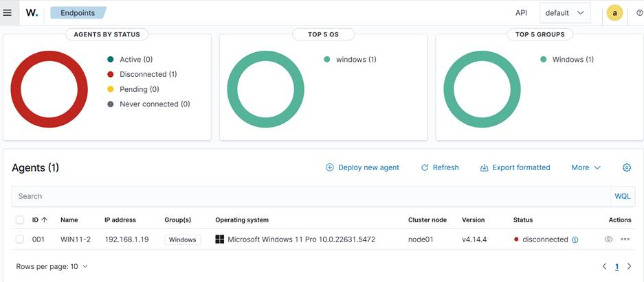Select the Endpoints breadcrumb tab

click(78, 12)
